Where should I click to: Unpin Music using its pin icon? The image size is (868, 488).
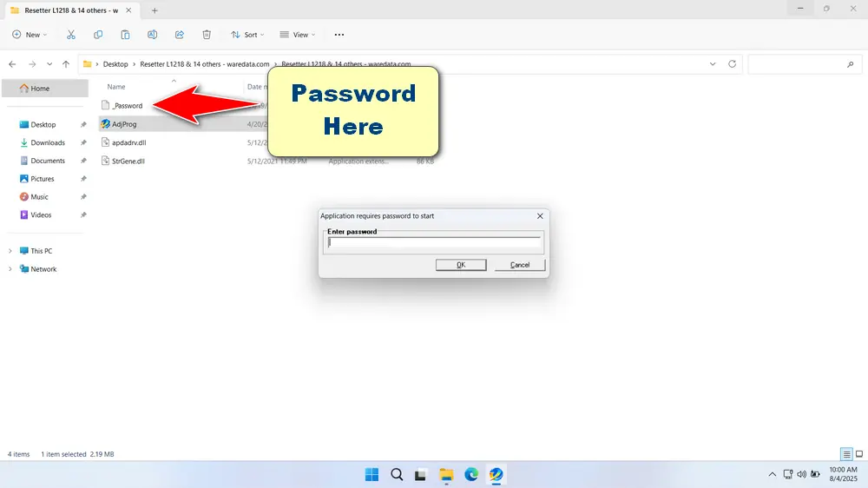click(x=83, y=196)
